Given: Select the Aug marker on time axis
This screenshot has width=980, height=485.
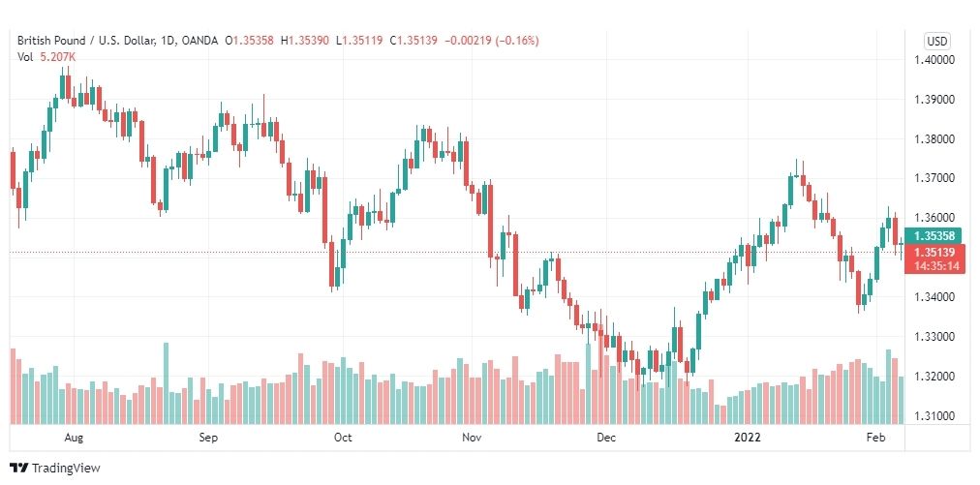Looking at the screenshot, I should click(x=74, y=438).
